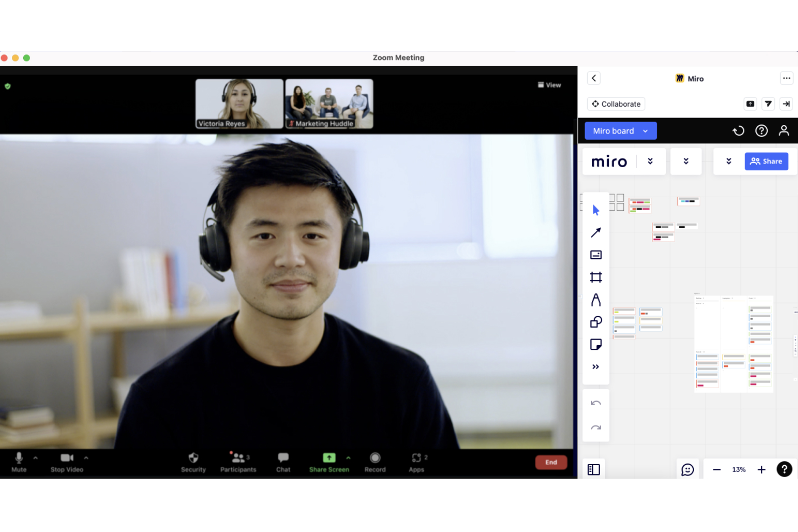Image resolution: width=798 pixels, height=532 pixels.
Task: Click the Undo arrow in Miro
Action: [596, 403]
